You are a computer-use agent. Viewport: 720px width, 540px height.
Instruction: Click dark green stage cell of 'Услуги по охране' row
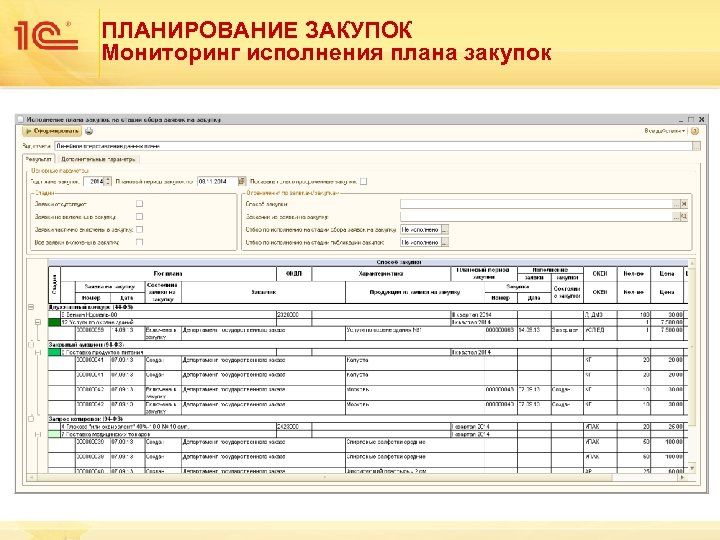tap(54, 322)
